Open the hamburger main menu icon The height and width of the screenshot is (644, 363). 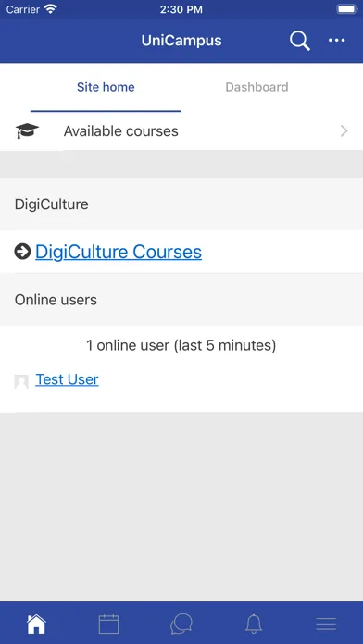[x=326, y=625]
